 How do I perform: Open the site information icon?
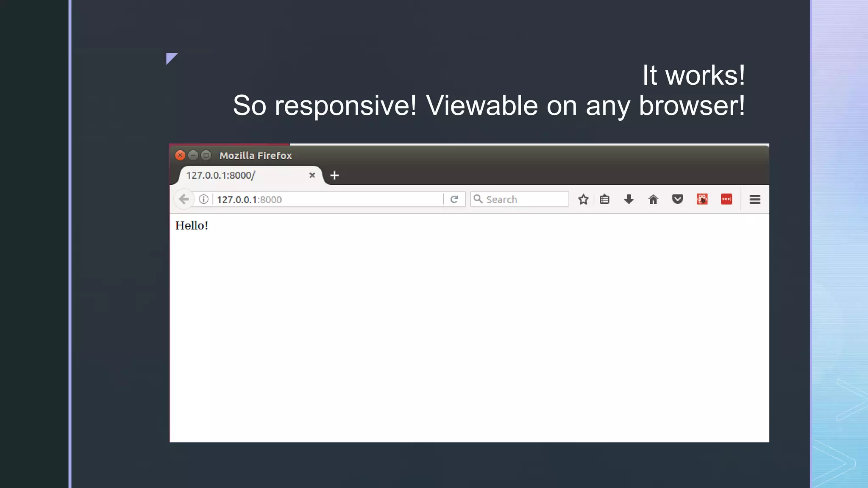[203, 199]
